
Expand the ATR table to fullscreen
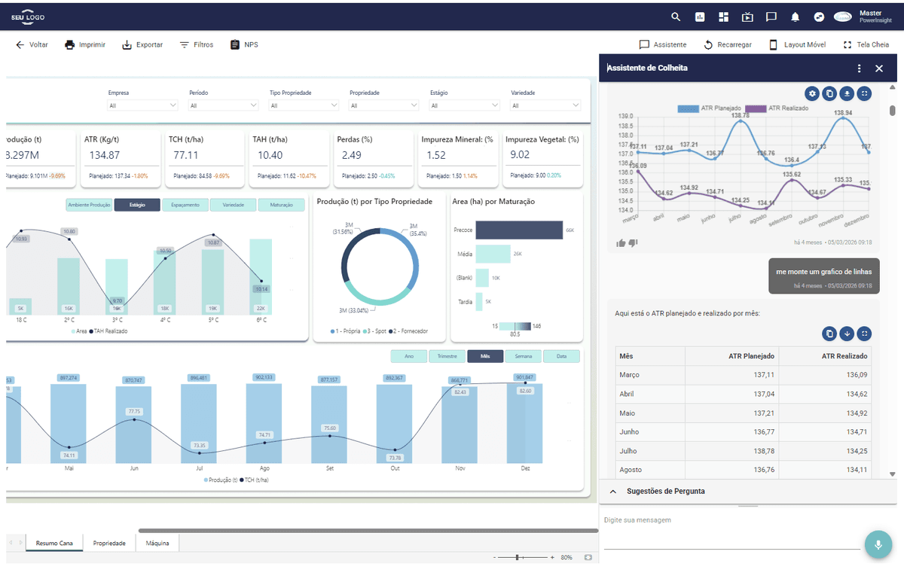[x=865, y=333]
